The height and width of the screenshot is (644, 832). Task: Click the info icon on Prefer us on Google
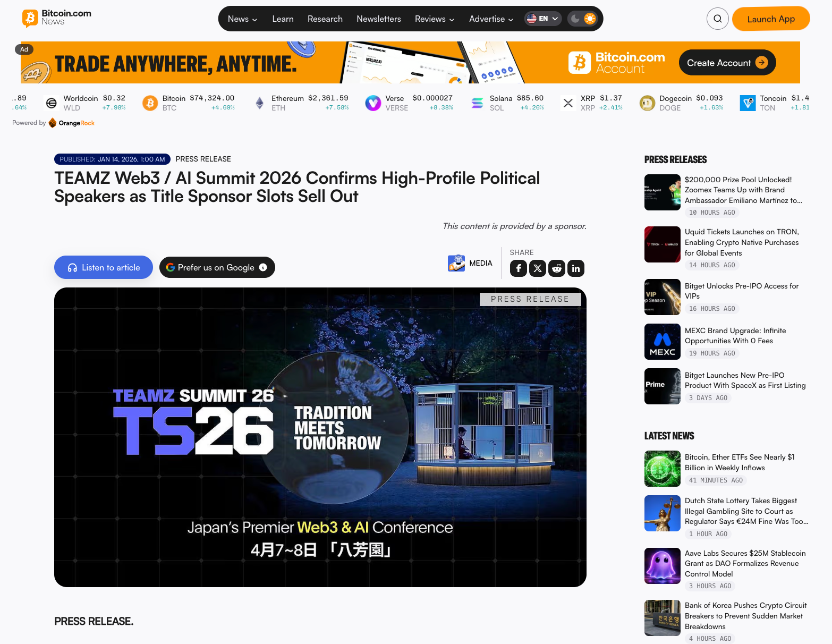[263, 267]
